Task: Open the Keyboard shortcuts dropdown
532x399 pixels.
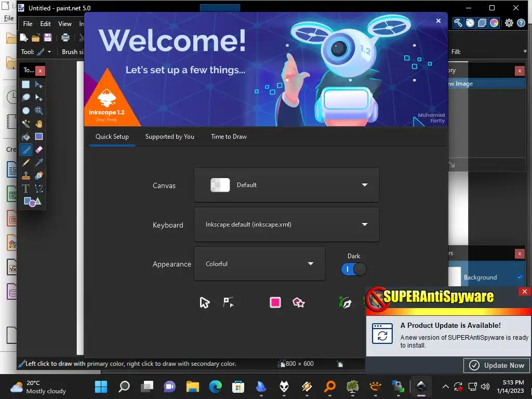Action: pyautogui.click(x=287, y=224)
